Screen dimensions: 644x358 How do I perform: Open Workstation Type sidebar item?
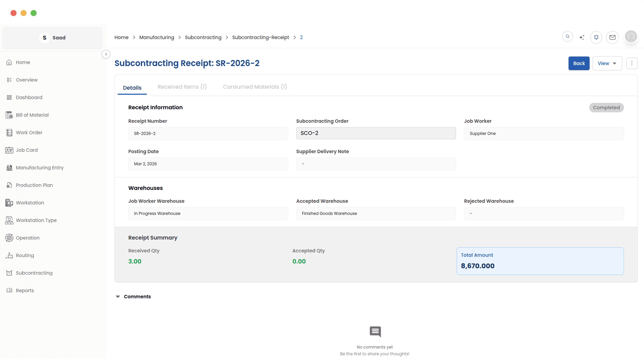point(36,220)
